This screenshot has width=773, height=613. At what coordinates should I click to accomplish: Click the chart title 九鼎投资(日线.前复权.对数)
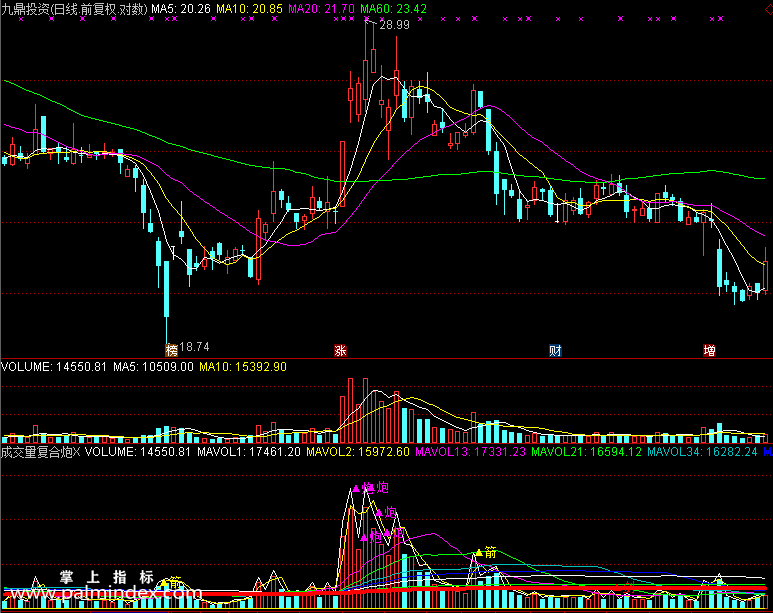[x=74, y=9]
